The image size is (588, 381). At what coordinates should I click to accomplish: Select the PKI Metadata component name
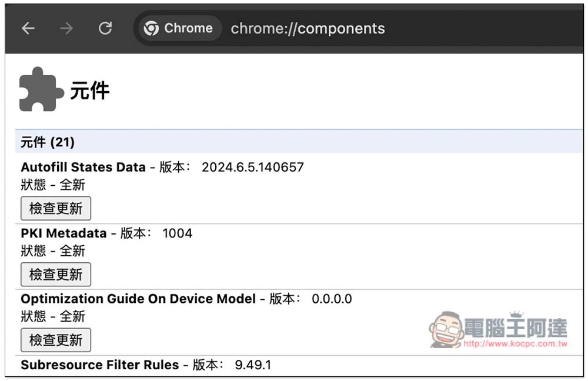coord(64,233)
